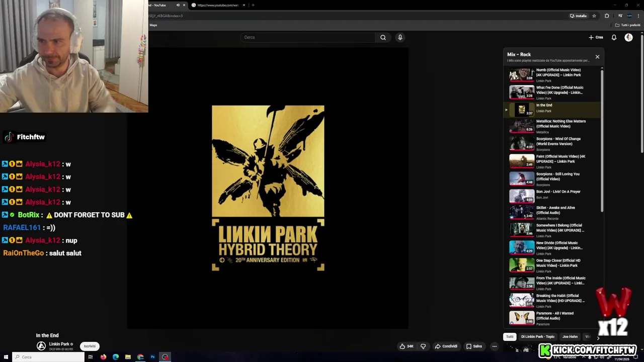Click the Installa app button in address bar
Screen dimensions: 644x362
[578, 16]
